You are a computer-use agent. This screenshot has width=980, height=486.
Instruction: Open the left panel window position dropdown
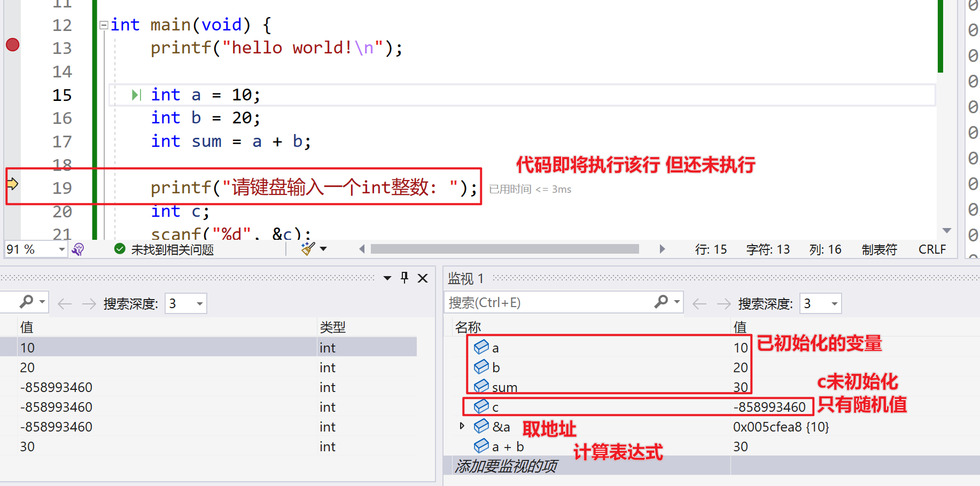point(387,278)
